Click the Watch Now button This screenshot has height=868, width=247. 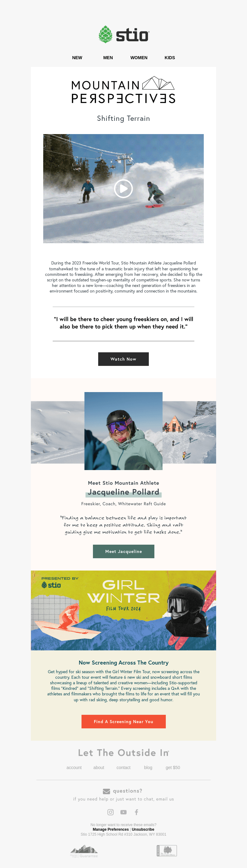click(x=124, y=359)
